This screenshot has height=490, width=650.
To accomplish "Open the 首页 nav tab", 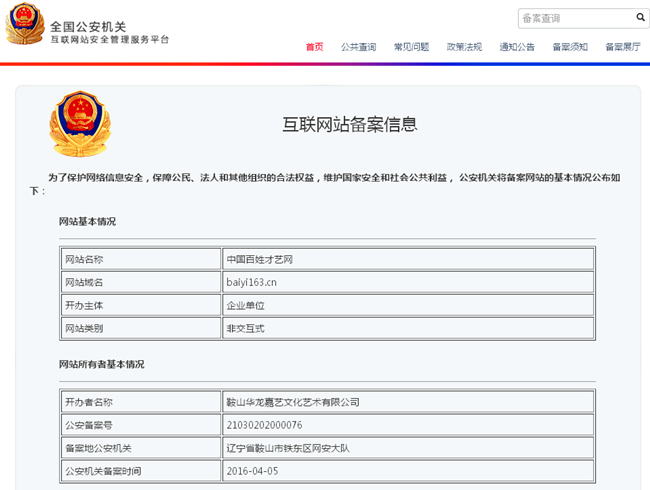I will point(314,47).
